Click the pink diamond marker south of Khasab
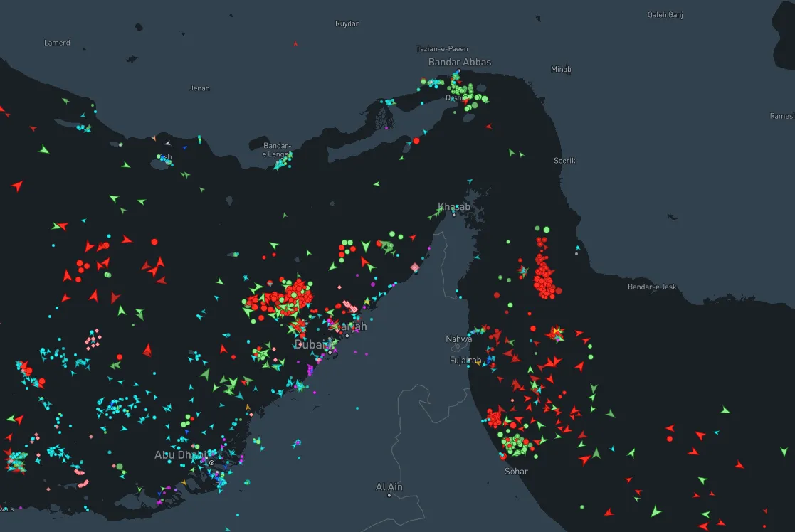 pyautogui.click(x=414, y=267)
